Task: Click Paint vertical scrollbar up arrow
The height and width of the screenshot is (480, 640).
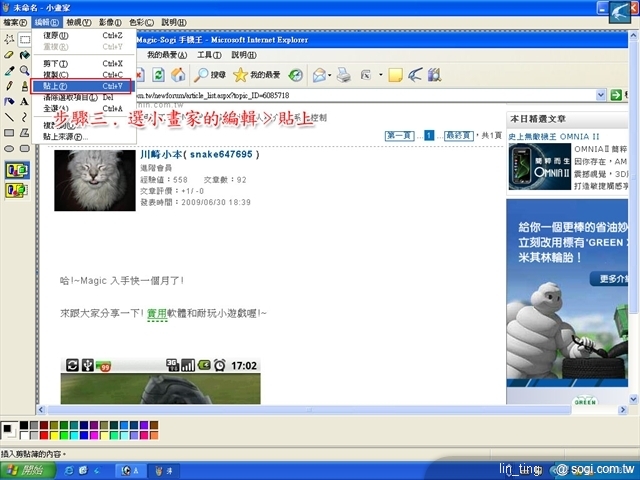Action: (x=633, y=36)
